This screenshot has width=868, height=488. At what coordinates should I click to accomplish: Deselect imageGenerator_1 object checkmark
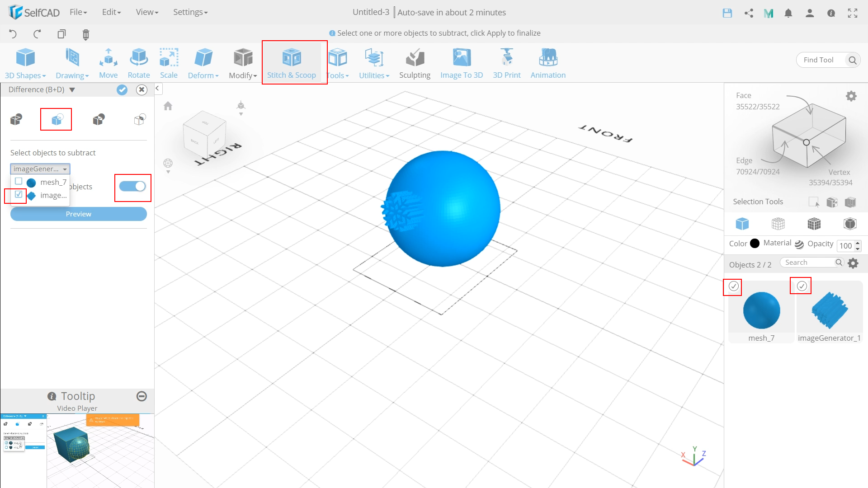(x=802, y=286)
